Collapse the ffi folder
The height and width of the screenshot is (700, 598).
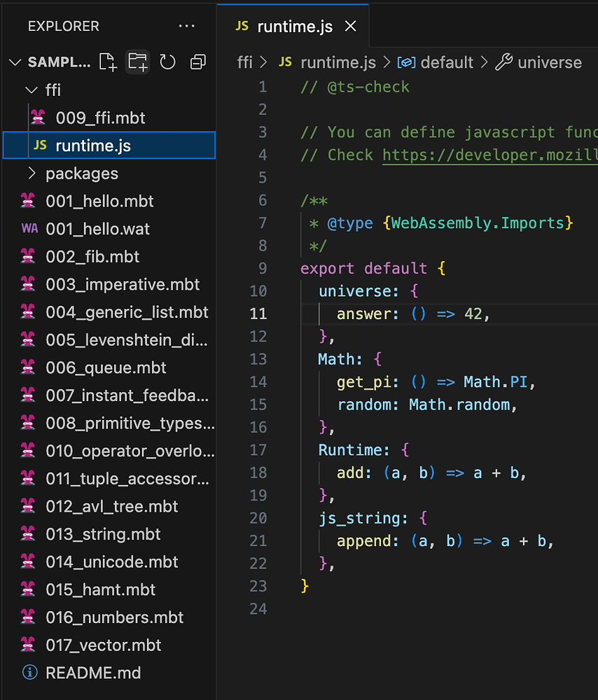[x=31, y=90]
